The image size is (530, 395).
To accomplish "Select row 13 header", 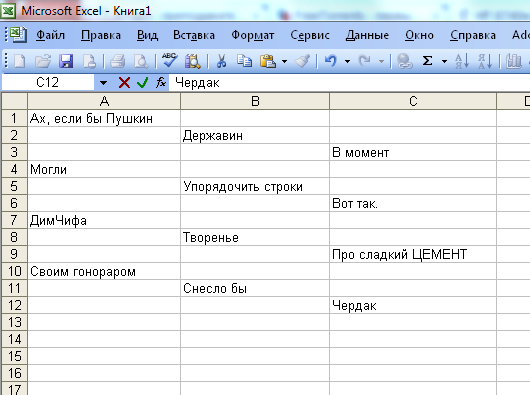I will click(x=15, y=322).
